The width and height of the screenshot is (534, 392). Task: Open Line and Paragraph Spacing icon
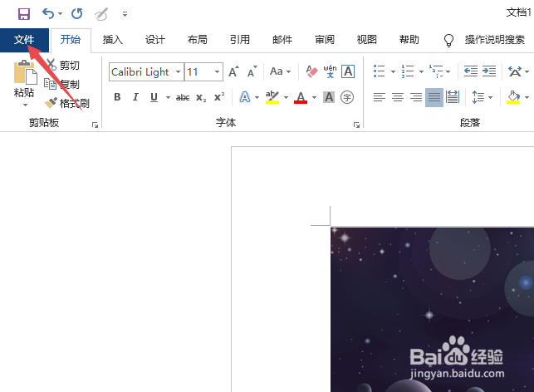[478, 97]
